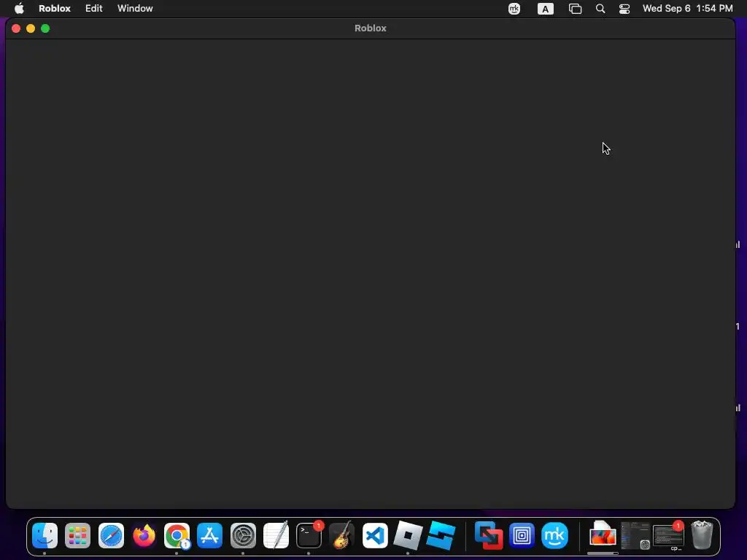Open the Window menu

[x=135, y=9]
